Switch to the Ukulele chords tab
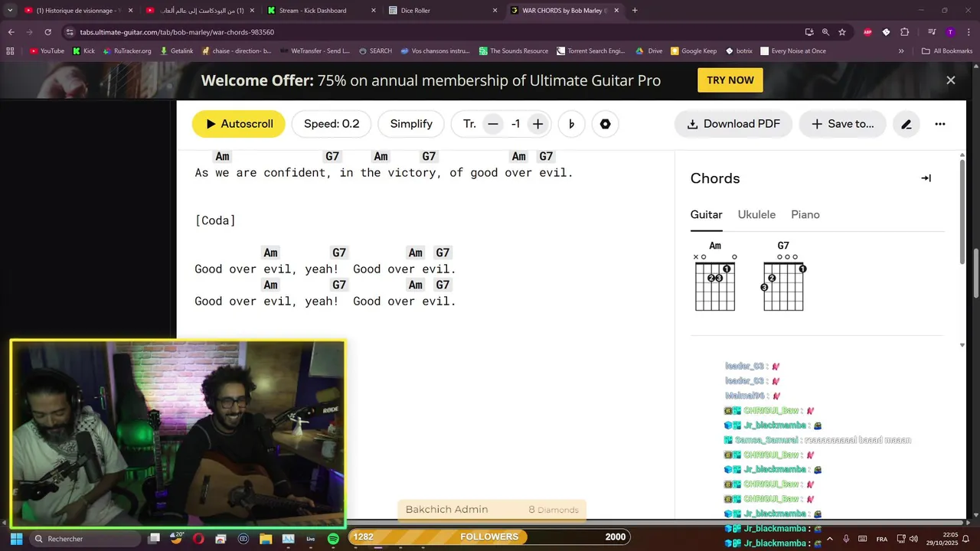 [x=756, y=215]
